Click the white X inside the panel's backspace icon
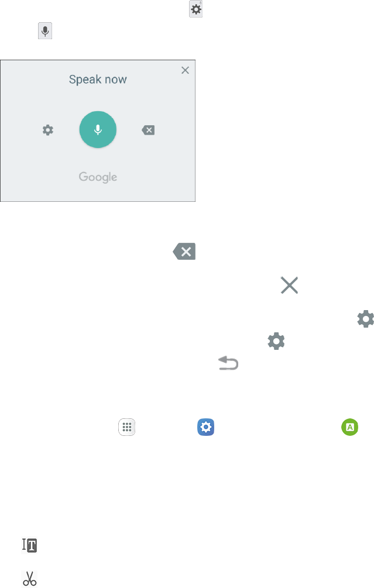 [149, 130]
